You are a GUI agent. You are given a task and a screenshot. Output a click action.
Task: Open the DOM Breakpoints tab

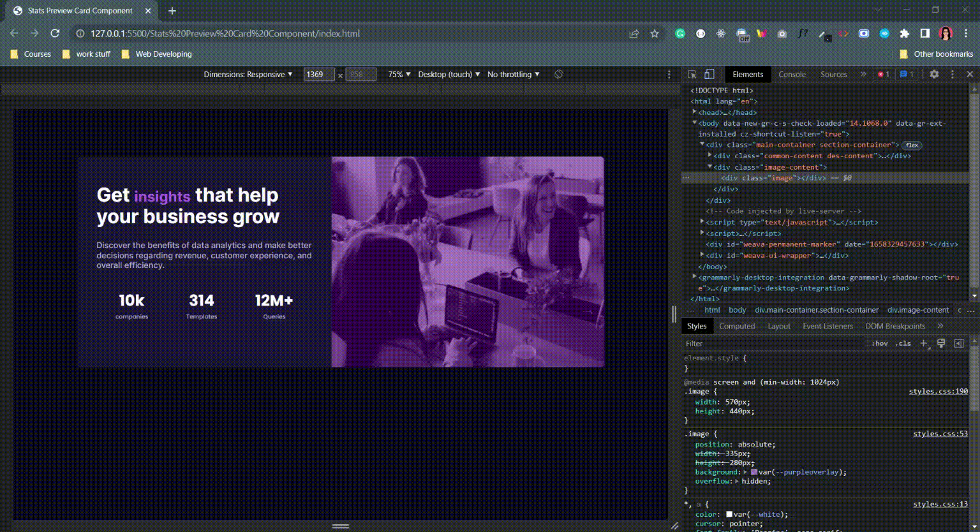(895, 326)
